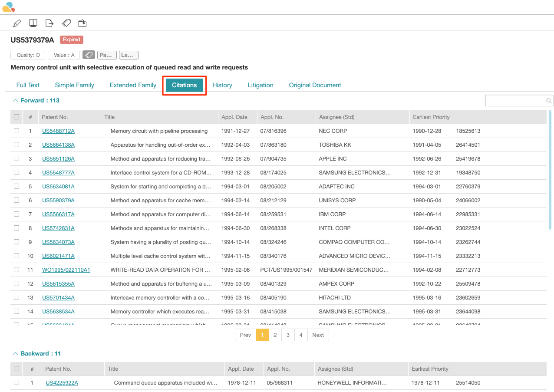The height and width of the screenshot is (392, 554).
Task: Open the tag icon in the toolbar
Action: click(66, 23)
